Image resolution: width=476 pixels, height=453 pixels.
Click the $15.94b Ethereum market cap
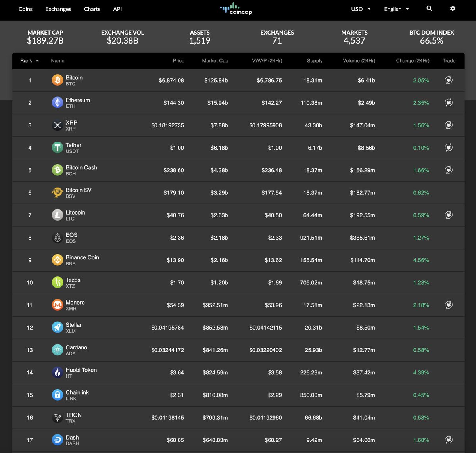pos(217,103)
